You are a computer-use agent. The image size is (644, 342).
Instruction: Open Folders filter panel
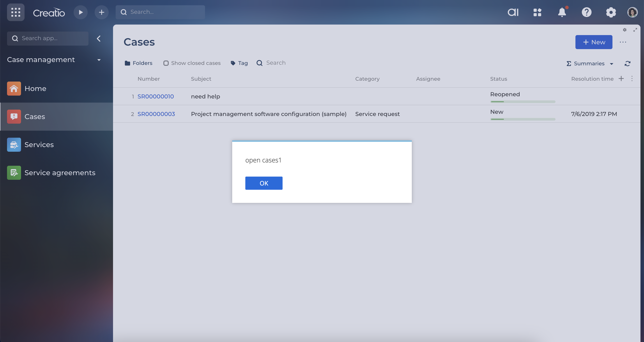click(x=138, y=63)
